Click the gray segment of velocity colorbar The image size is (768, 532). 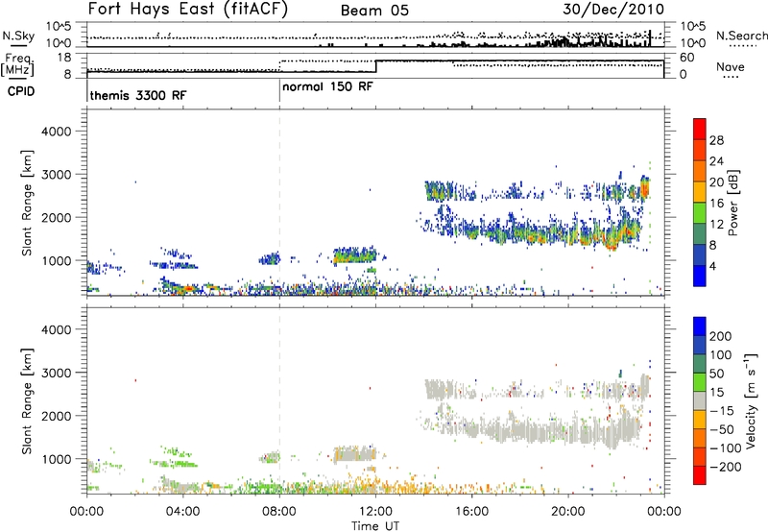click(x=700, y=400)
